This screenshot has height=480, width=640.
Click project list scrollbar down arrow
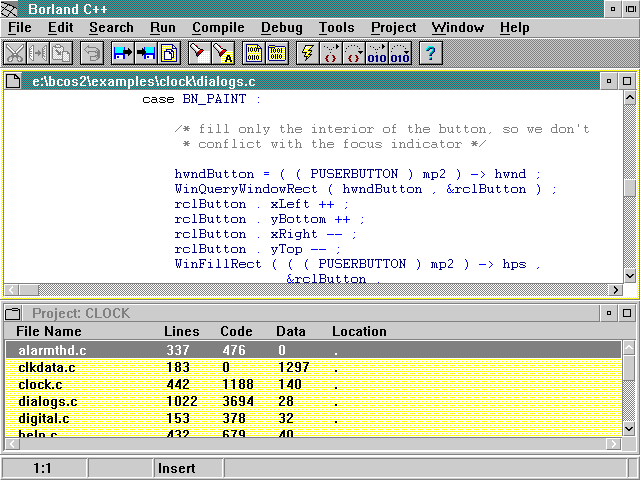point(629,429)
